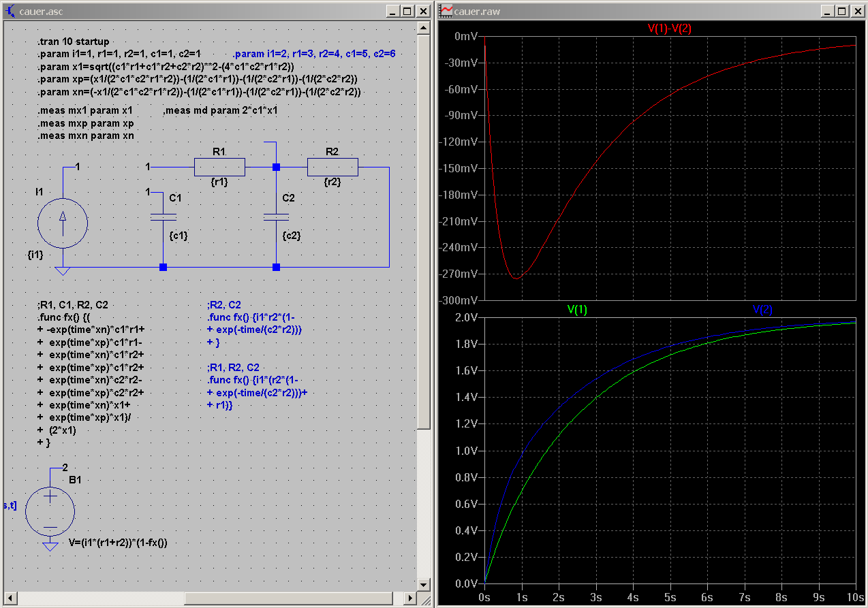Viewport: 868px width, 608px height.
Task: Click net label 1 next to I1
Action: (x=78, y=166)
